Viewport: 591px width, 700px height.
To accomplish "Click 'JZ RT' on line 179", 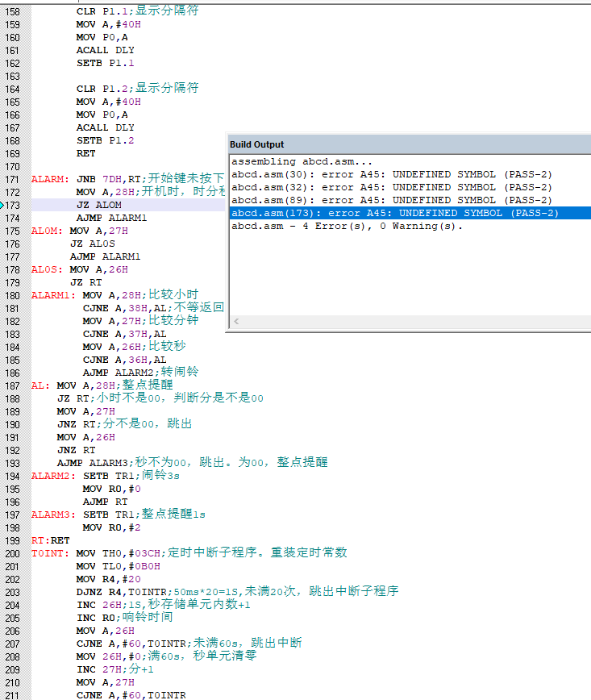I will coord(86,282).
